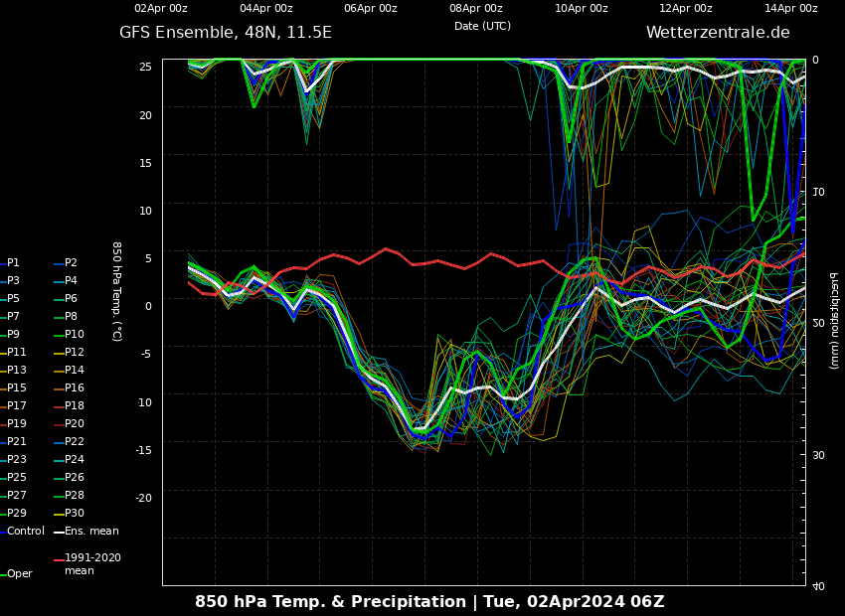Click the P25 legend entry
Screen dimensions: 845x616
(x=16, y=478)
